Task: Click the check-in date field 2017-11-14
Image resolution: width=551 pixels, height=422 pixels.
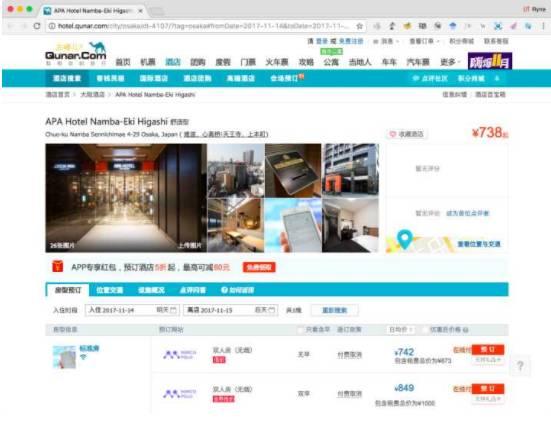Action: tap(132, 310)
